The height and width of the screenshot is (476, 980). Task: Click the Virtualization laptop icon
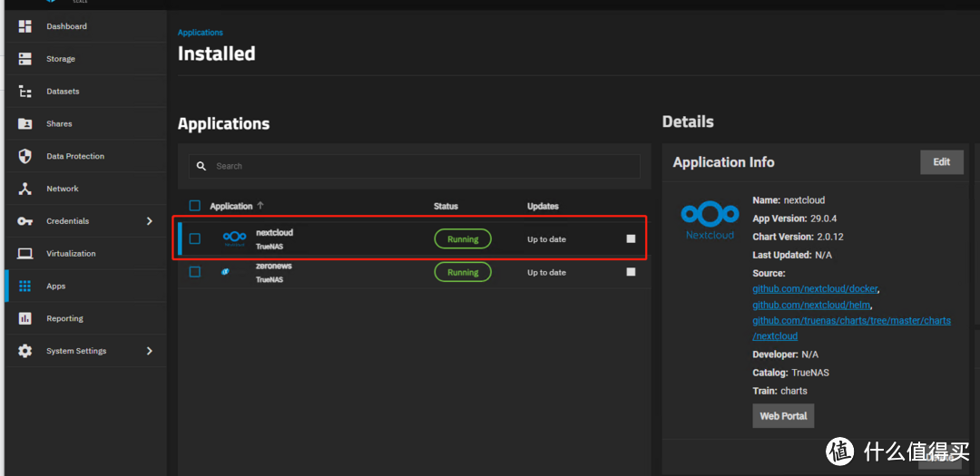pyautogui.click(x=25, y=254)
